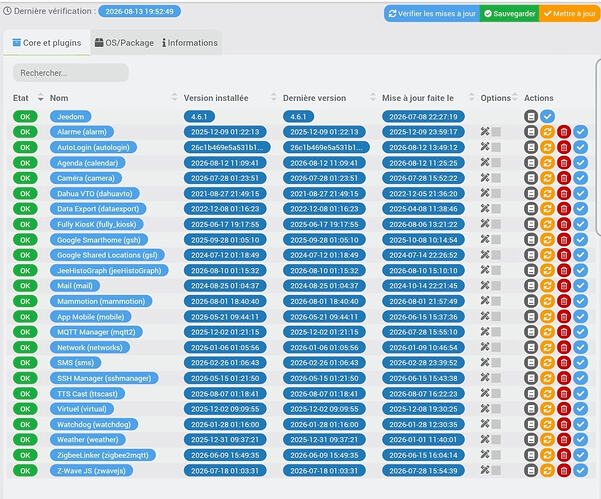Click update date 2022-12-05 21:36:20
The image size is (601, 499).
(x=423, y=194)
